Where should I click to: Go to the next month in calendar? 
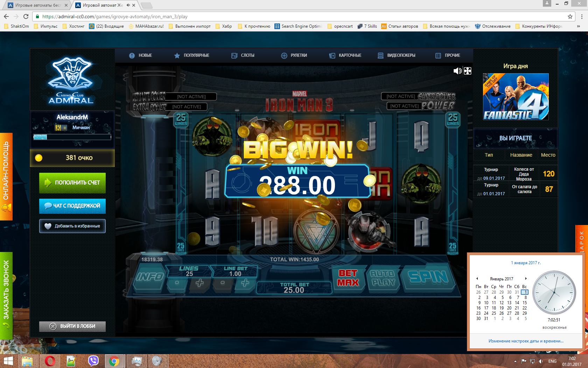pyautogui.click(x=526, y=279)
